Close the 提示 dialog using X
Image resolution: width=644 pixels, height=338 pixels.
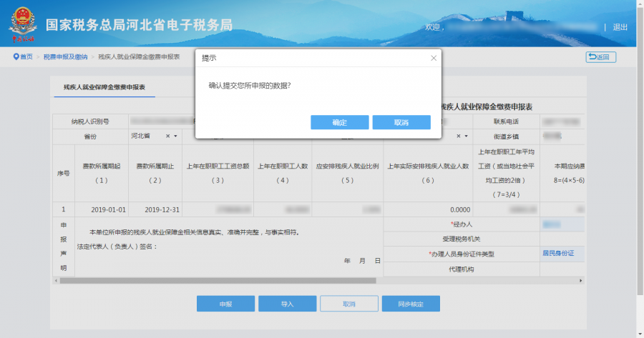(433, 58)
